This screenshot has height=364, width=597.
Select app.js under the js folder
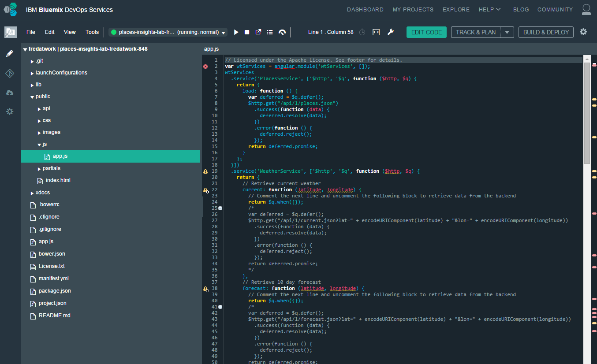coord(110,156)
